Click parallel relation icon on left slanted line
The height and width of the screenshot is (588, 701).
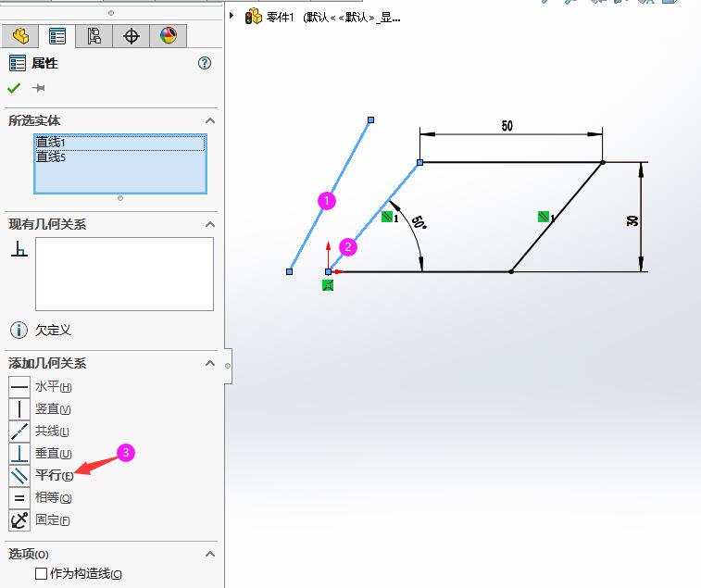click(x=387, y=217)
